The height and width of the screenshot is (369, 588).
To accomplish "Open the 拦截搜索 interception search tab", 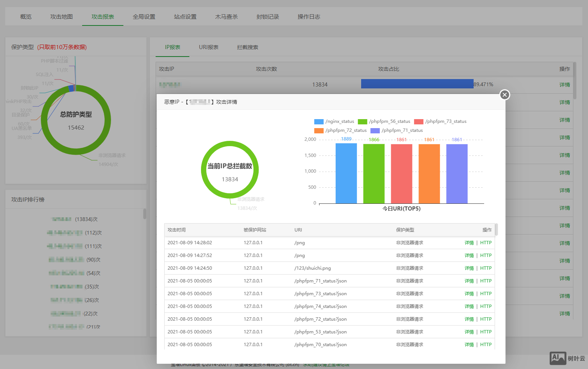I will point(247,47).
